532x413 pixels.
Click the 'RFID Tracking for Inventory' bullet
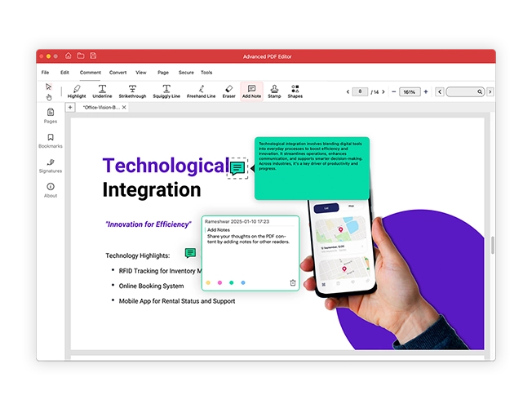coord(160,271)
